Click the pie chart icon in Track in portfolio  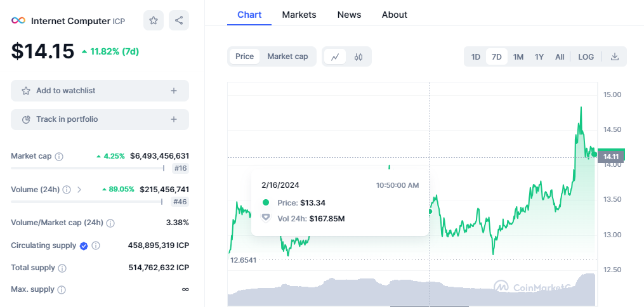(x=26, y=119)
